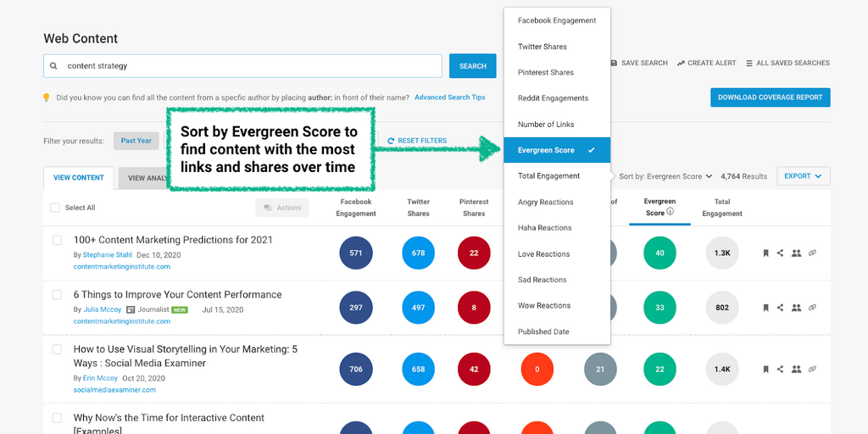Click the Download Coverage Report button
Image resolution: width=868 pixels, height=434 pixels.
[x=770, y=97]
